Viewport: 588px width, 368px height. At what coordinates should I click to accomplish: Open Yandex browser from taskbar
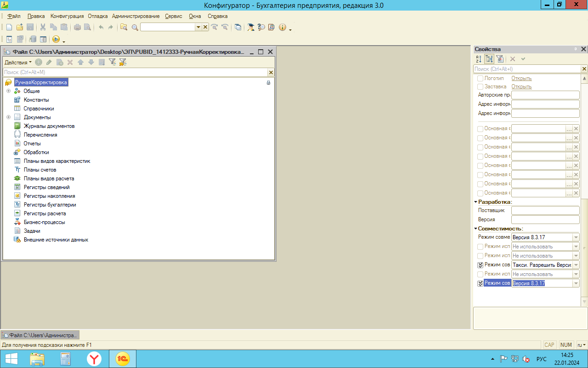pos(94,359)
